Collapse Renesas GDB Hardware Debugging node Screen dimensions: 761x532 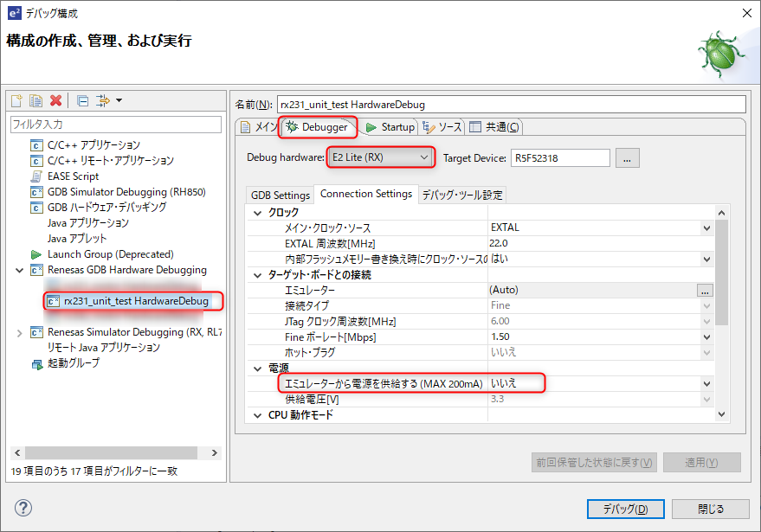pos(19,270)
